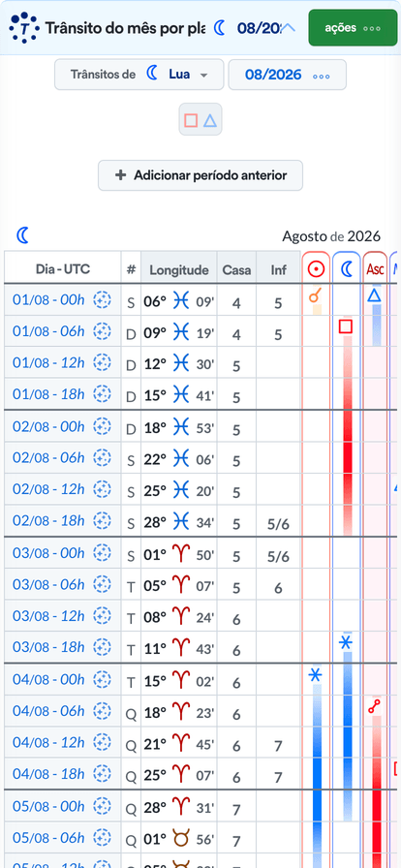Select the Asc column header
The image size is (401, 868).
pyautogui.click(x=375, y=269)
